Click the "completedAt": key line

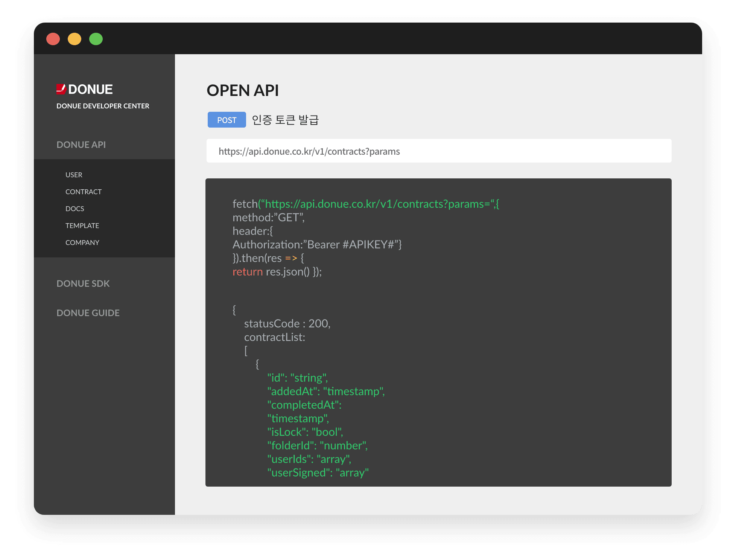[304, 405]
